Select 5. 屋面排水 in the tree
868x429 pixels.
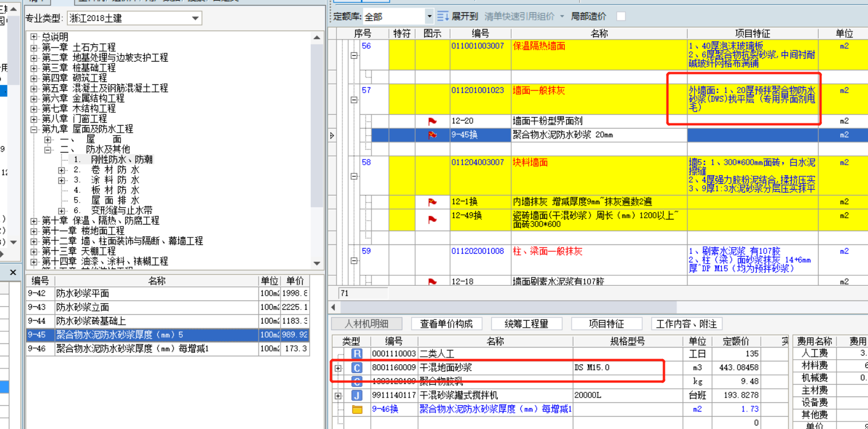(107, 200)
